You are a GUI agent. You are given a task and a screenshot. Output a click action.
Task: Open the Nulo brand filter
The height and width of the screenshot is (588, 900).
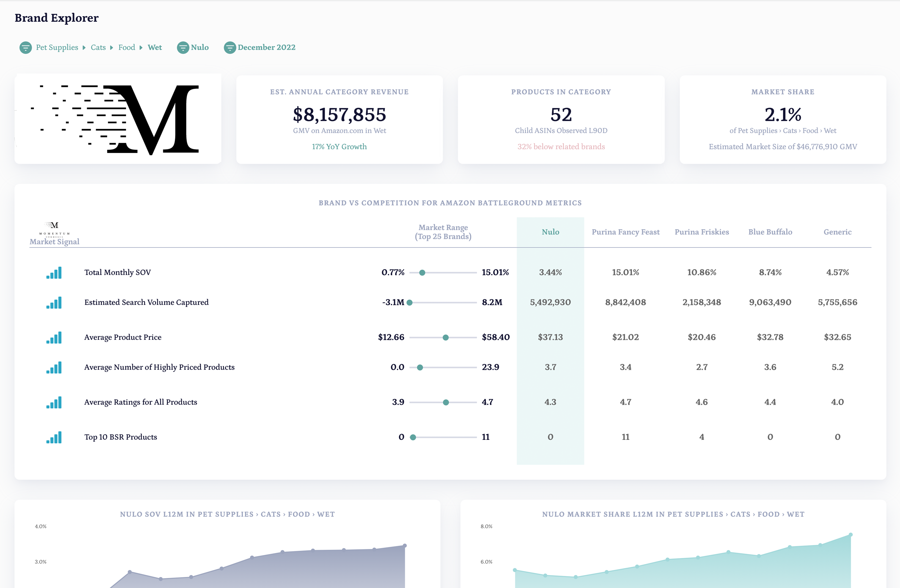pos(200,48)
